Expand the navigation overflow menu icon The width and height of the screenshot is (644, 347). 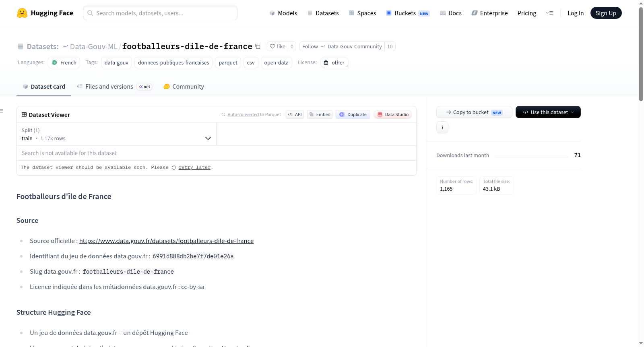549,13
